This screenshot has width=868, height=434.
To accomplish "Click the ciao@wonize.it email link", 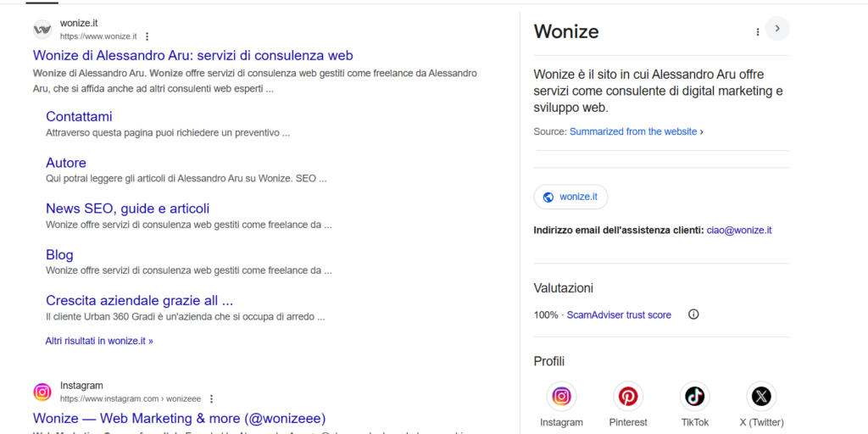I will [x=739, y=231].
